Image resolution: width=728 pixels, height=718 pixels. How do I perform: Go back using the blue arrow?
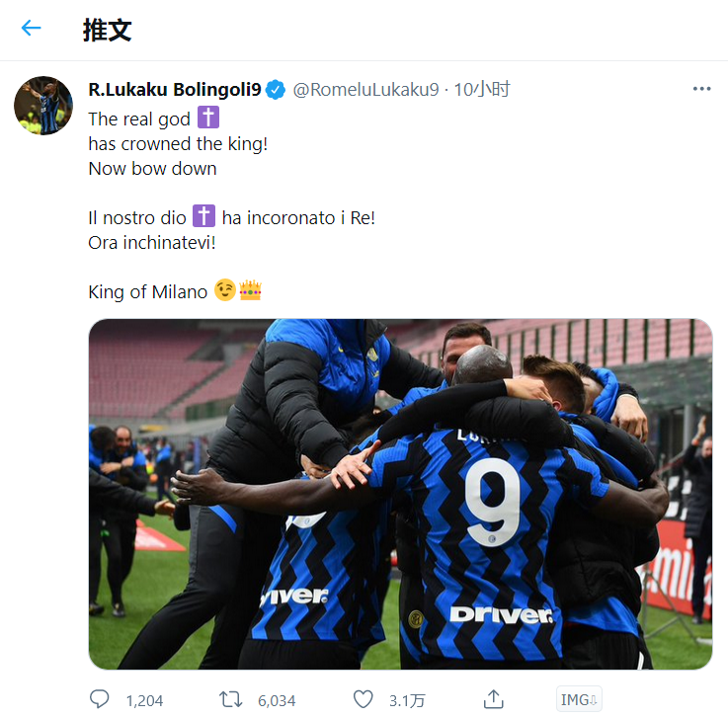(x=31, y=29)
